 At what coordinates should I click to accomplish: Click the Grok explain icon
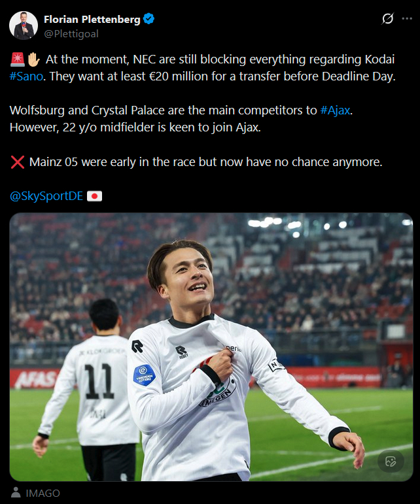point(387,18)
